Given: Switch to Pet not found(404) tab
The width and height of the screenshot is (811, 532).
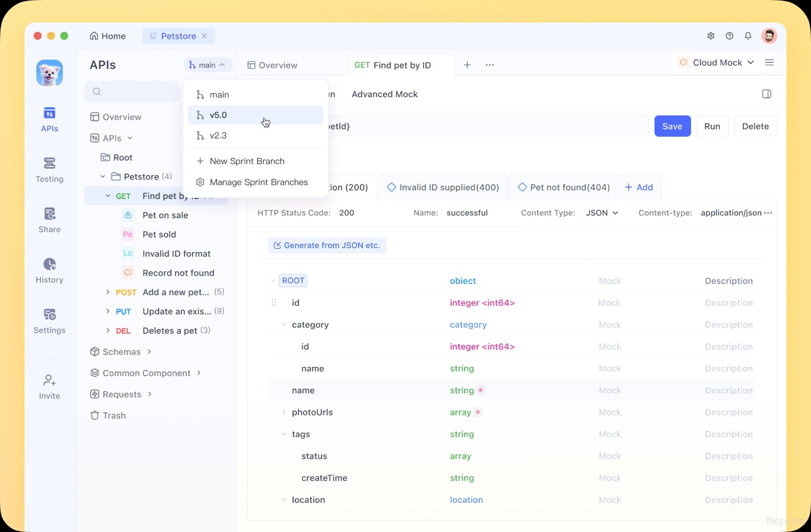Looking at the screenshot, I should (564, 187).
